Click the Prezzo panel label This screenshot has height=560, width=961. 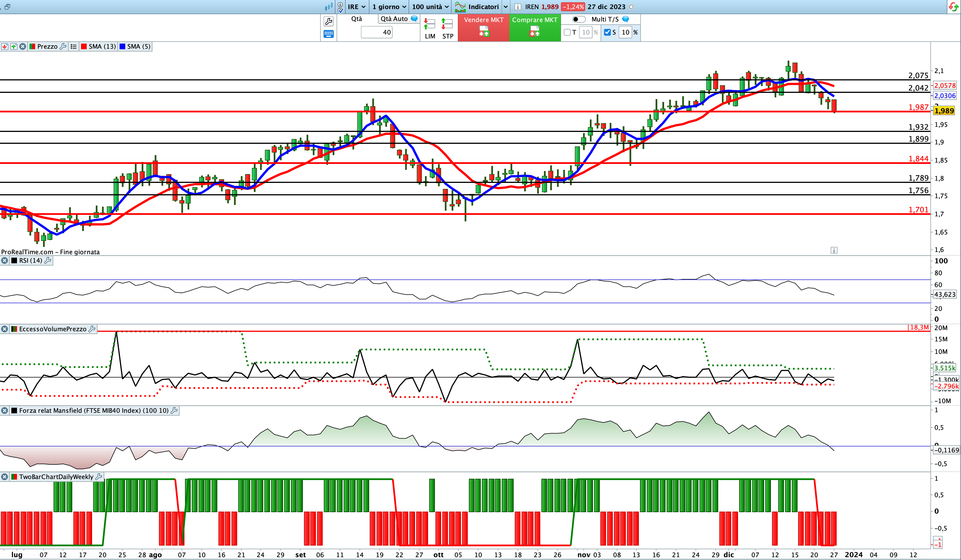(x=47, y=46)
